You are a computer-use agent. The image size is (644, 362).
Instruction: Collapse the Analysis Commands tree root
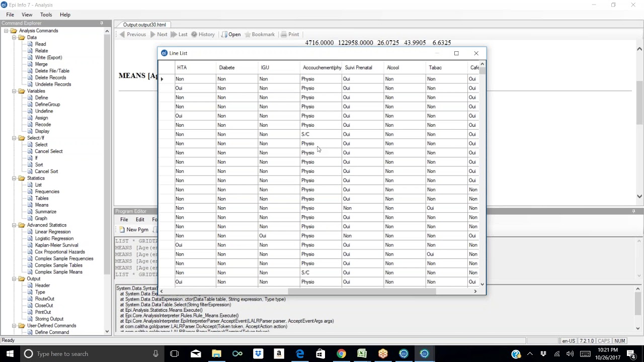coord(7,31)
